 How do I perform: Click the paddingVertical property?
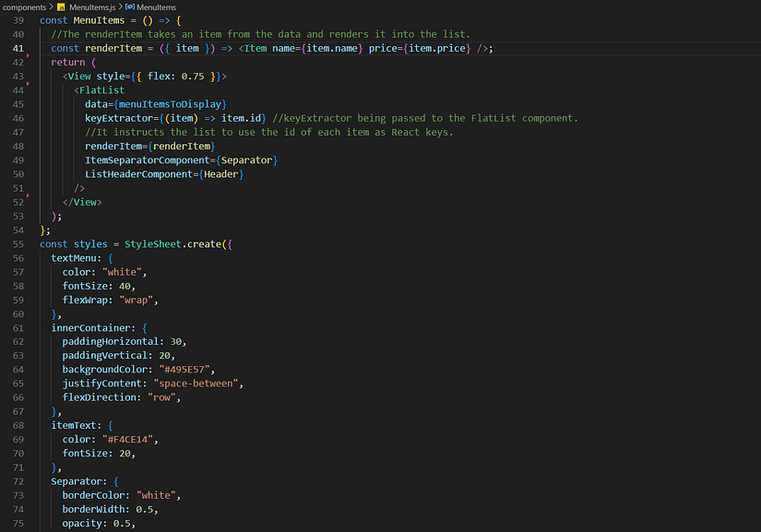click(105, 356)
